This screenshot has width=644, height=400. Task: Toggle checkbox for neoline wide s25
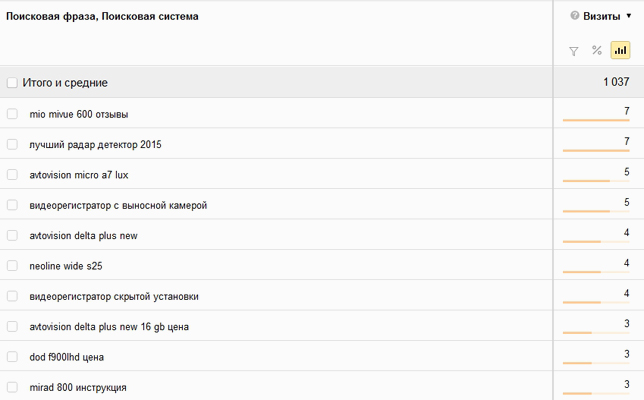point(12,266)
